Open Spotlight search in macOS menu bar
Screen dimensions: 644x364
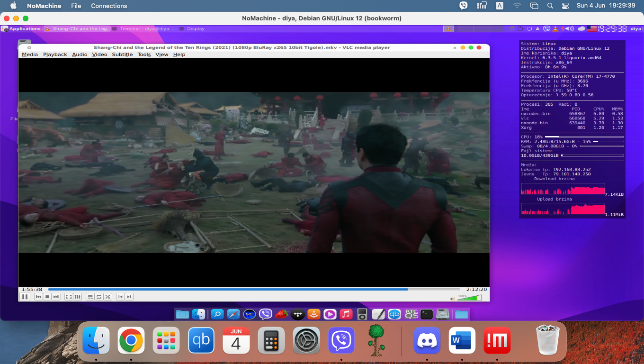pyautogui.click(x=550, y=6)
